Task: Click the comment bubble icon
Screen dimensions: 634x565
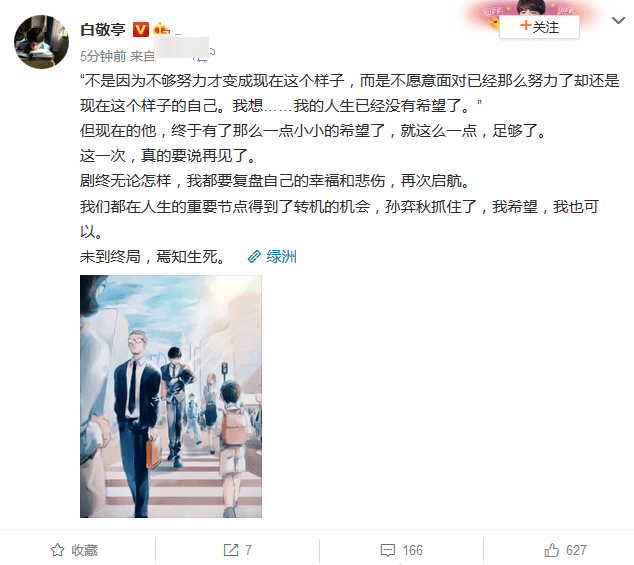Action: [388, 550]
